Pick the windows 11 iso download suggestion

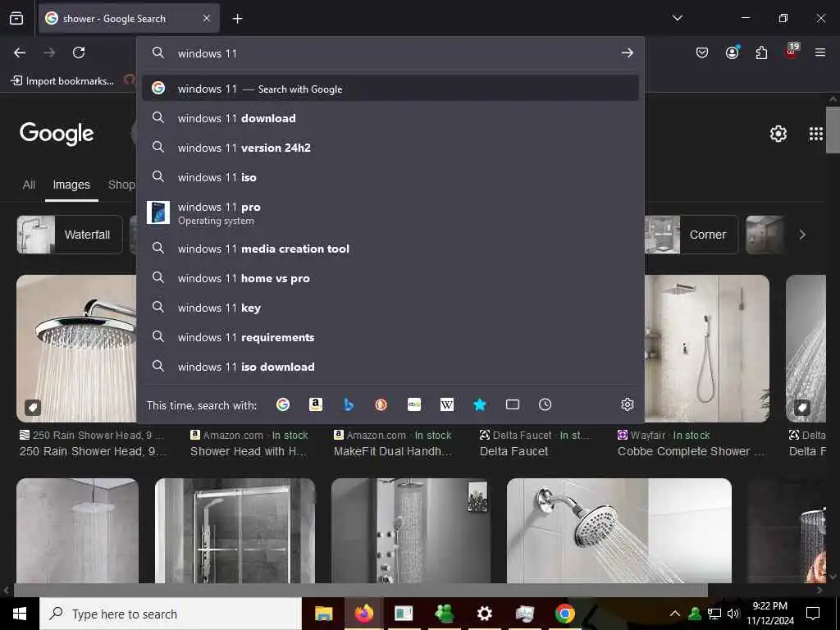pos(390,367)
